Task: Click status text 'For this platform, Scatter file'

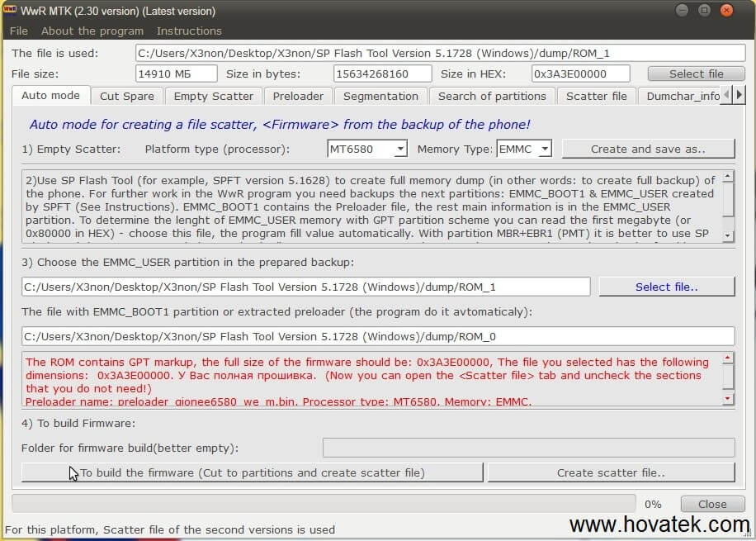Action: [x=170, y=530]
